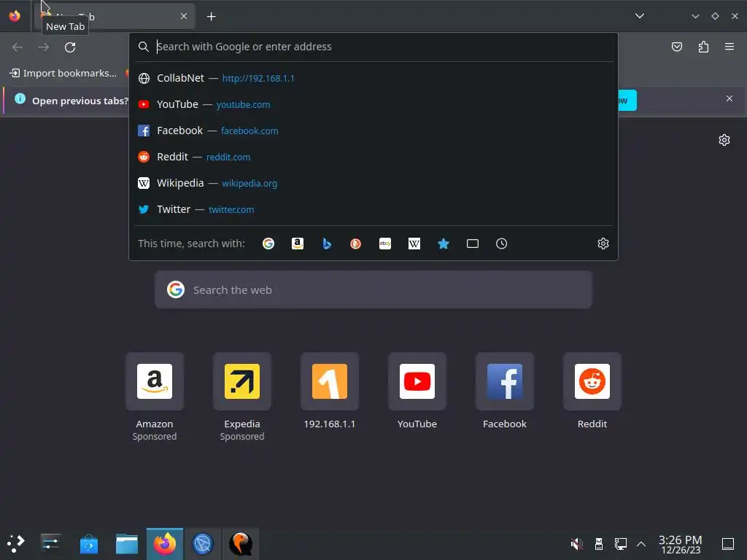The height and width of the screenshot is (560, 747).
Task: Expand hidden system tray icons arrow
Action: click(x=641, y=543)
